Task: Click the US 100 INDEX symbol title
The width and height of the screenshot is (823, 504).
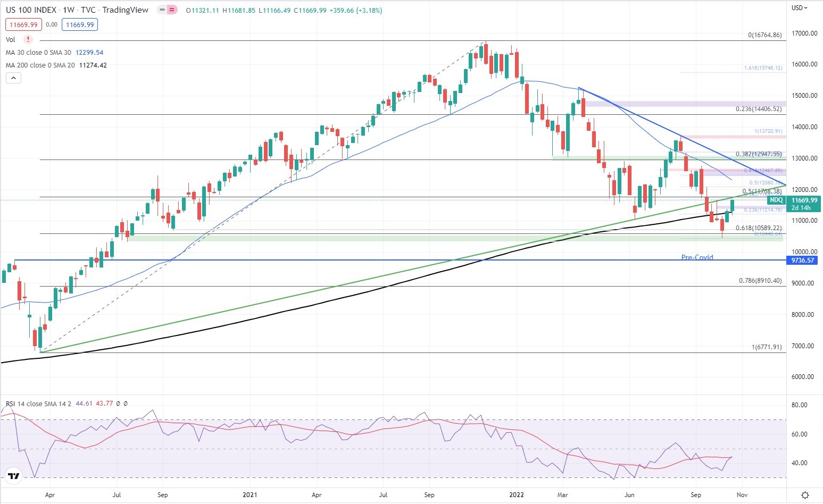Action: click(x=31, y=10)
